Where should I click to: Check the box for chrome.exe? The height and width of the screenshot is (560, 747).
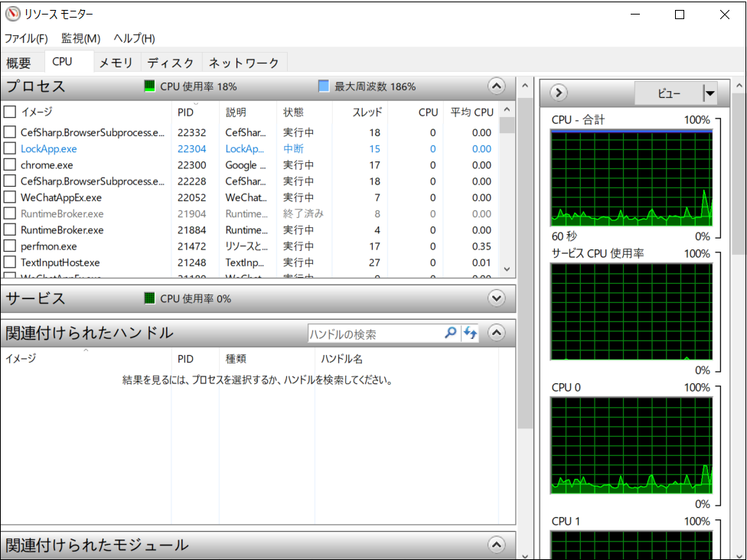tap(10, 165)
